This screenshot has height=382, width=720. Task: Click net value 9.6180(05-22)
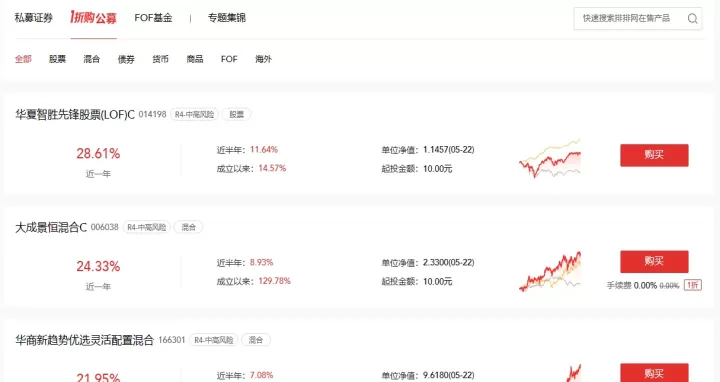point(449,376)
